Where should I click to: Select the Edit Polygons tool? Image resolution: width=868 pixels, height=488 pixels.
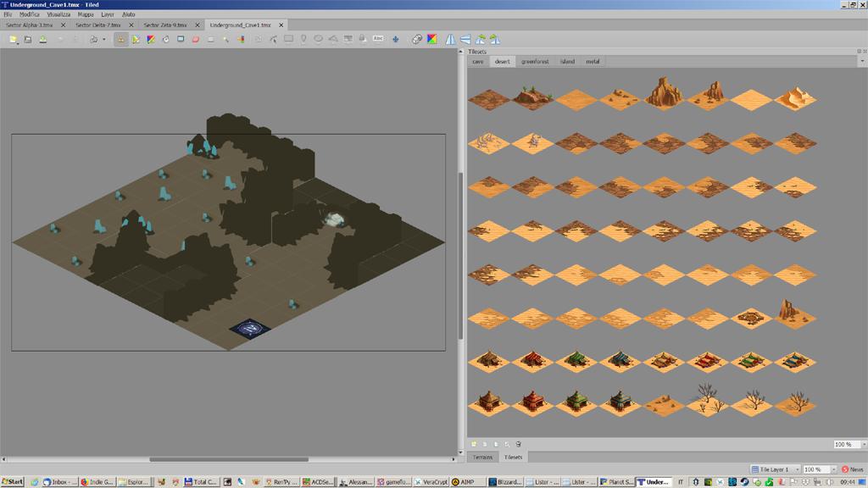274,39
